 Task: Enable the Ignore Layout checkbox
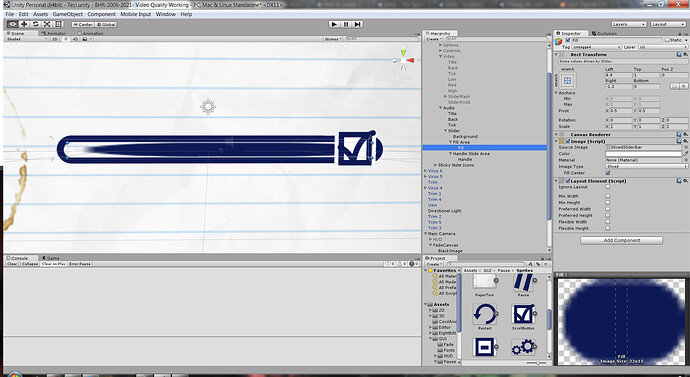click(608, 187)
